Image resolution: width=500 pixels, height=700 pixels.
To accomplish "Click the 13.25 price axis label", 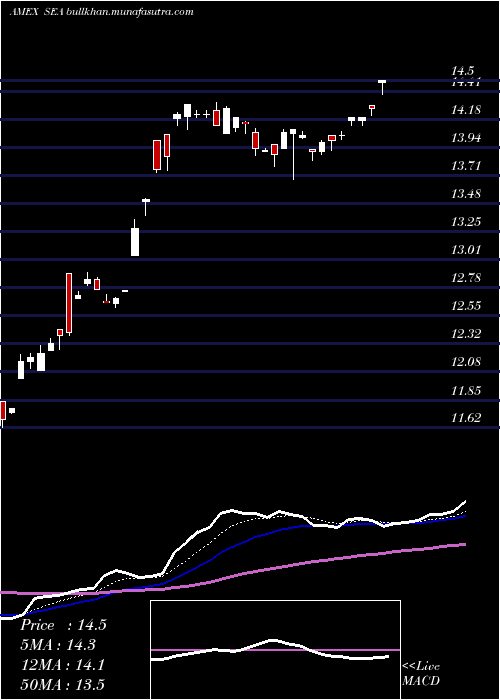I will click(466, 221).
